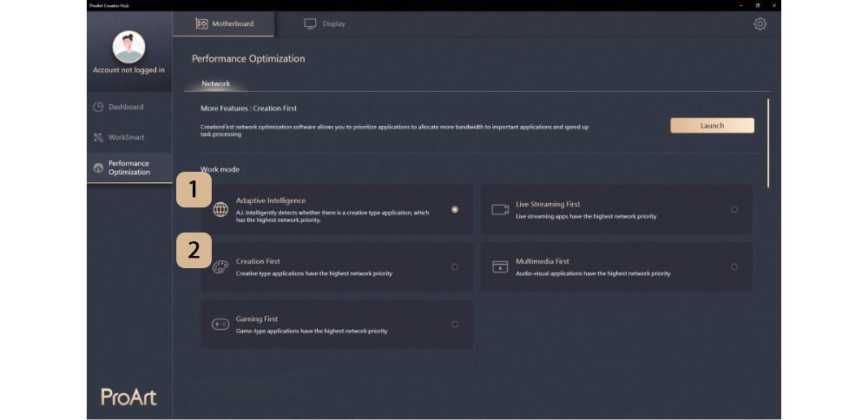Viewport: 868px width, 420px height.
Task: Open the Display tab
Action: click(x=325, y=23)
